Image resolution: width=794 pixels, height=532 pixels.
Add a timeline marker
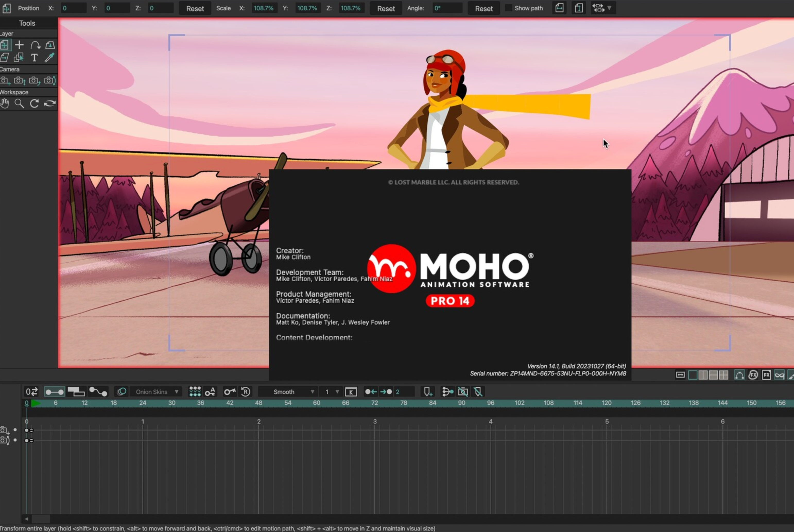click(x=428, y=392)
